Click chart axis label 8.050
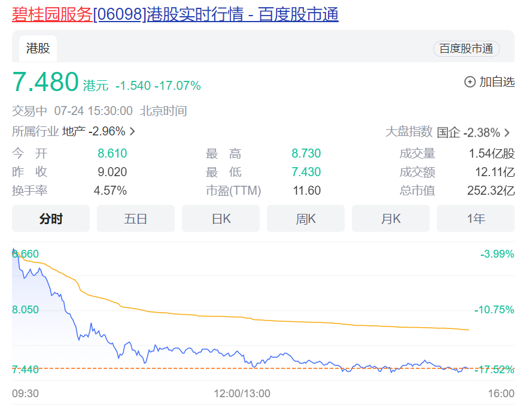532x405 pixels. (x=26, y=310)
